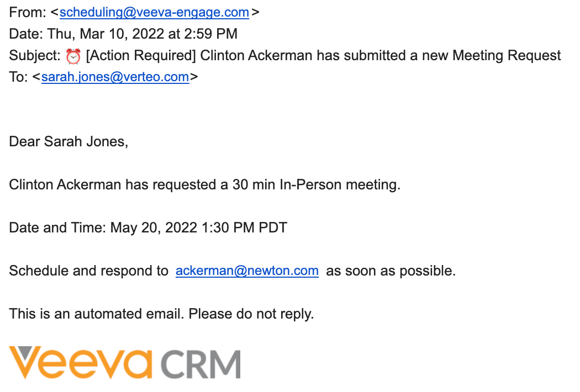
Task: Click the "Schedule and respond to" text
Action: pos(88,271)
